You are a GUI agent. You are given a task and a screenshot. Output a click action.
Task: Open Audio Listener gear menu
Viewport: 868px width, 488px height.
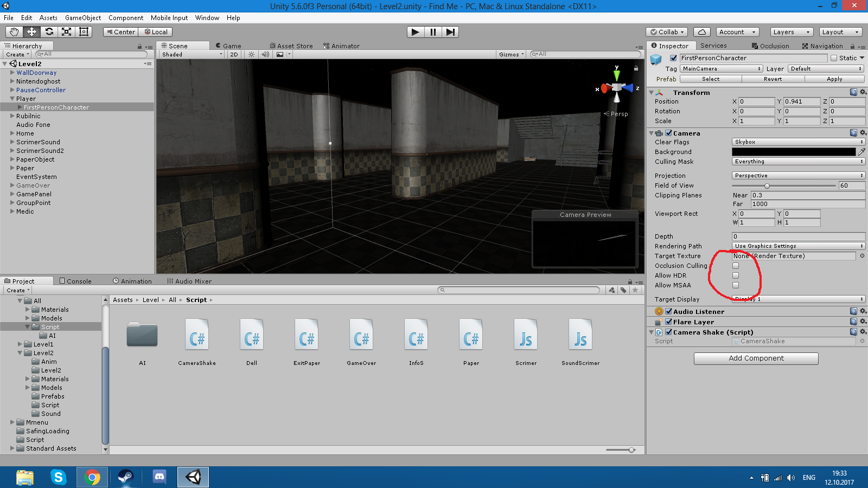(863, 311)
